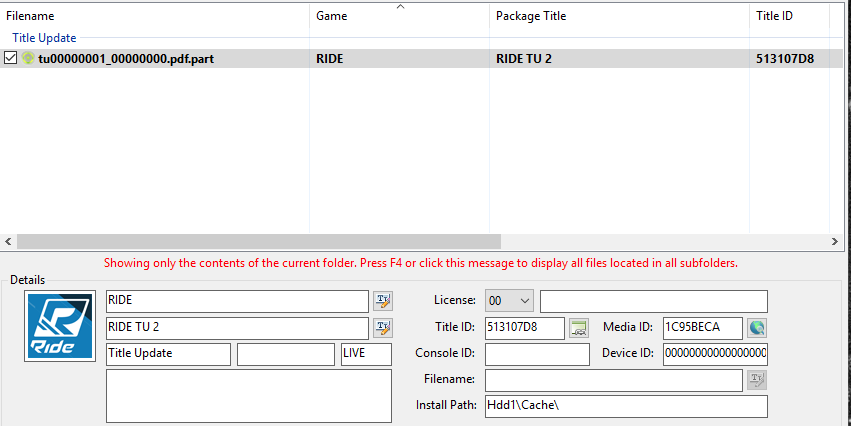Click inside the Install Path field
Image resolution: width=851 pixels, height=426 pixels.
pyautogui.click(x=625, y=406)
